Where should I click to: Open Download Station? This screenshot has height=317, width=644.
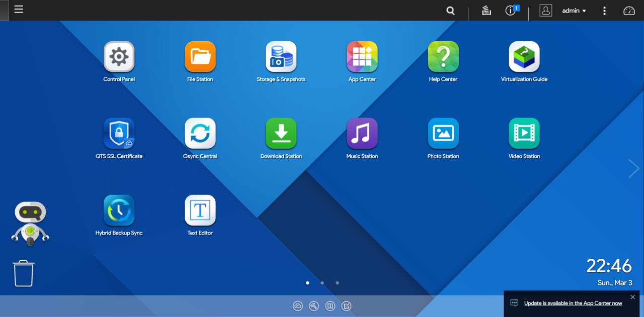281,134
